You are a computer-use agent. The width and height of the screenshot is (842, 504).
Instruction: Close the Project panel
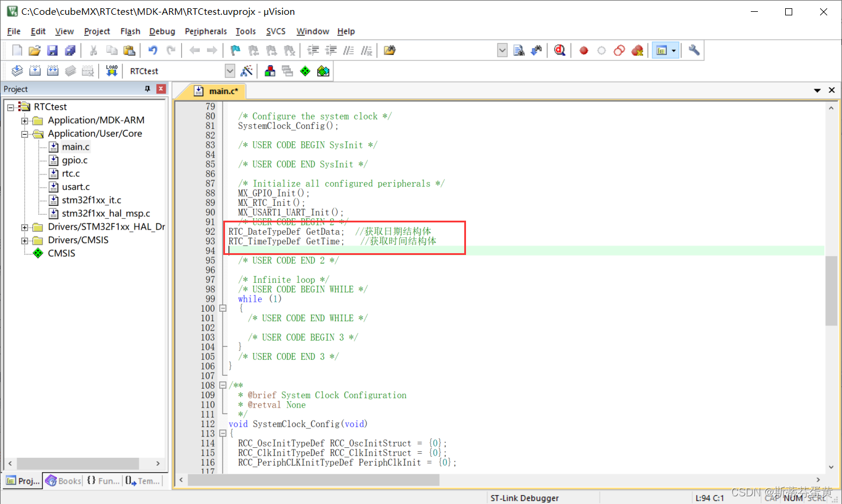(160, 89)
